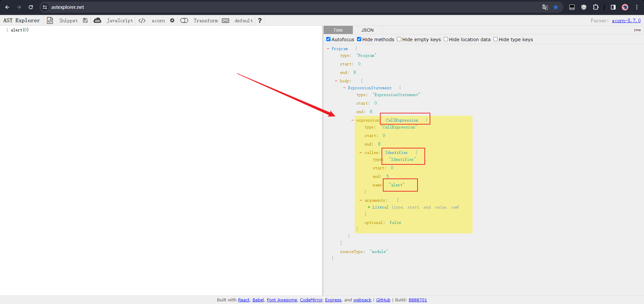Click the AST Explorer title
This screenshot has width=644, height=304.
point(22,21)
